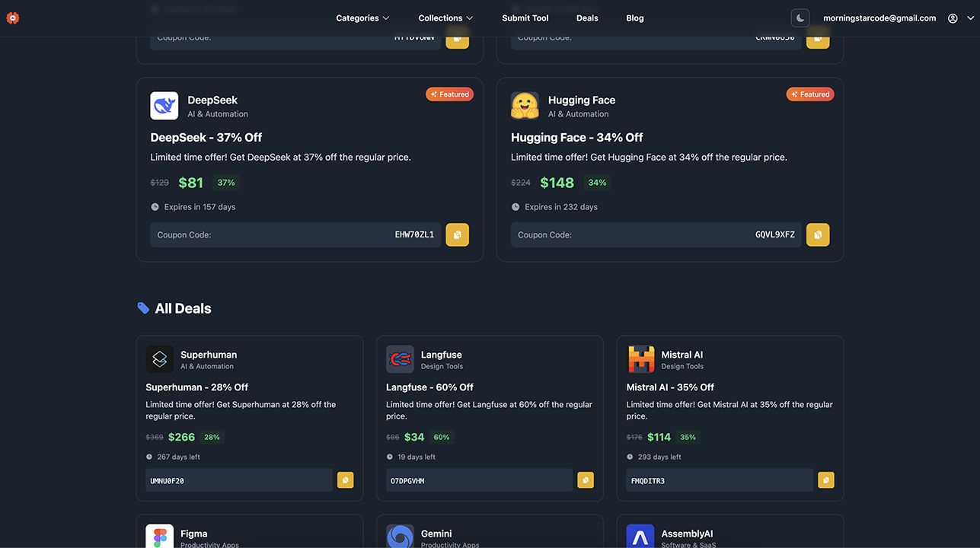The height and width of the screenshot is (548, 980).
Task: Open the Blog navigation link
Action: 635,18
